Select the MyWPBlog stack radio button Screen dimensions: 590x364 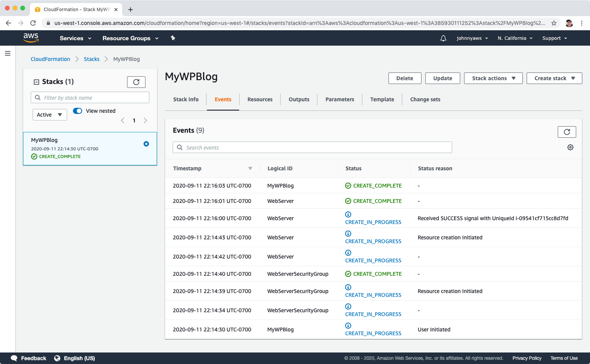pyautogui.click(x=146, y=144)
